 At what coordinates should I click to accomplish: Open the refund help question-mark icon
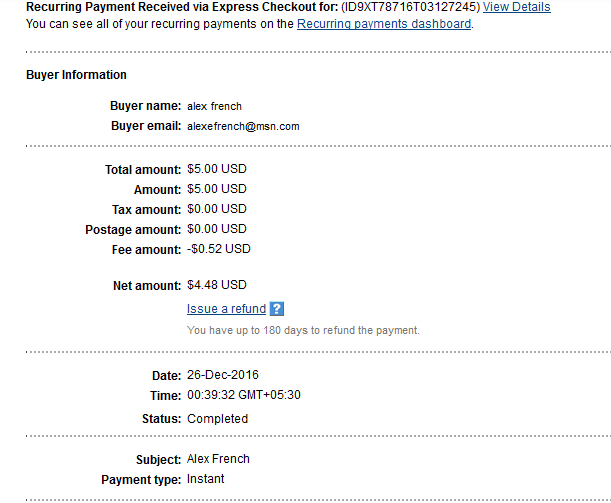[277, 309]
